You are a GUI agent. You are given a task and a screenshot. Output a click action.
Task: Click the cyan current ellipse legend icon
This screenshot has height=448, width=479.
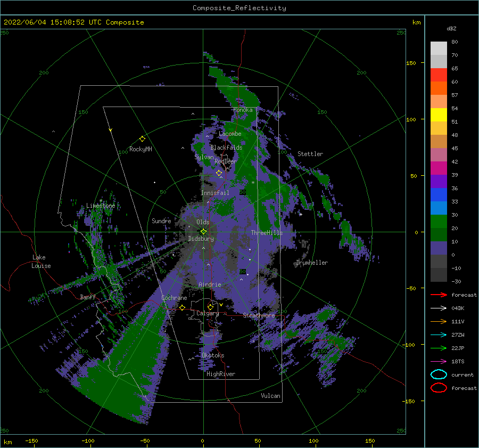[x=439, y=374]
